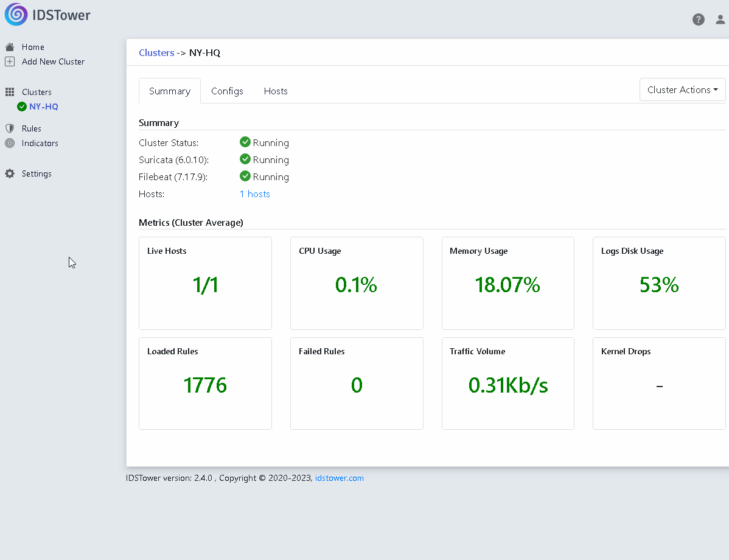
Task: Open the help question mark icon
Action: (699, 19)
